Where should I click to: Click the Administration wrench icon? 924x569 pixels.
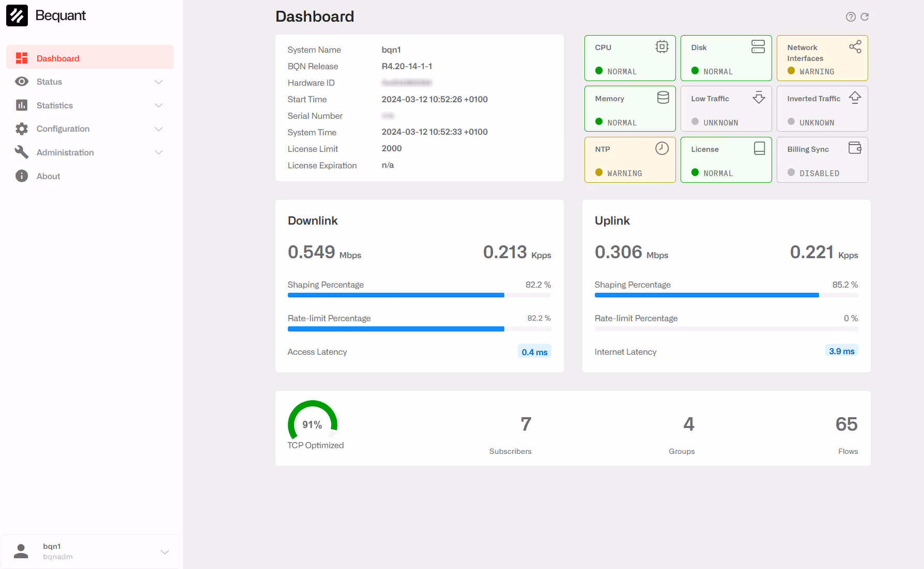(22, 152)
